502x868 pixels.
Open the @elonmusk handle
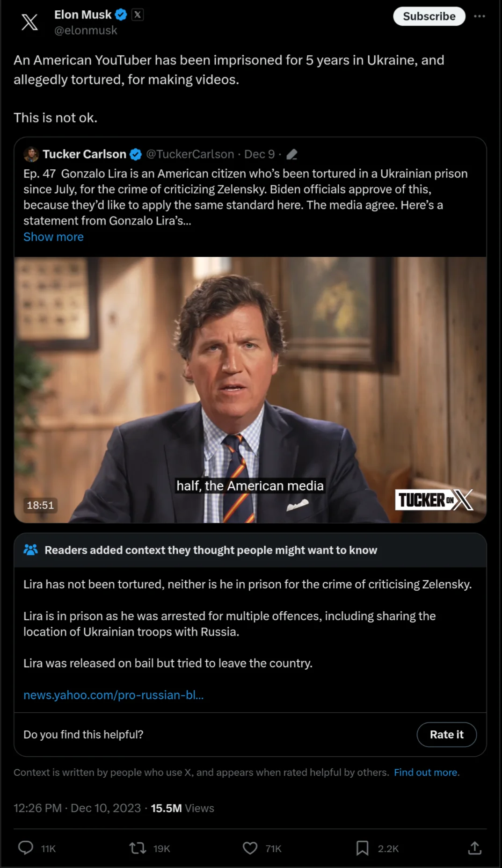pyautogui.click(x=86, y=30)
